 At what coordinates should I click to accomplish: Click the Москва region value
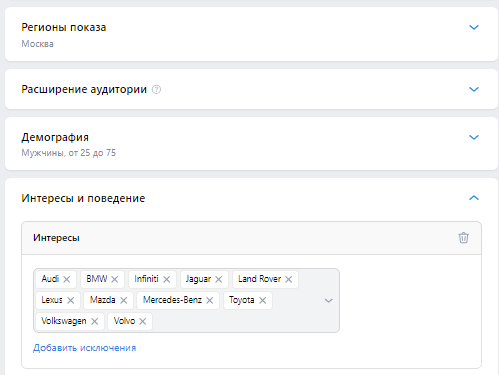coord(37,44)
